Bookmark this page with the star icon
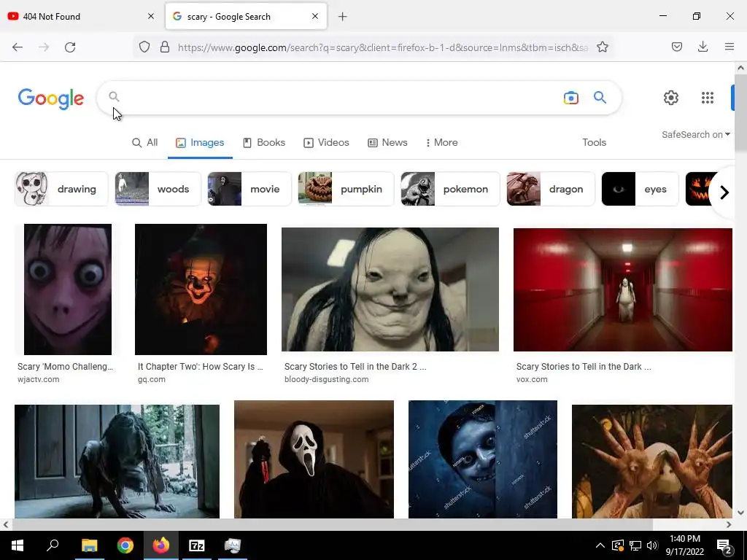The image size is (747, 560). coord(602,47)
